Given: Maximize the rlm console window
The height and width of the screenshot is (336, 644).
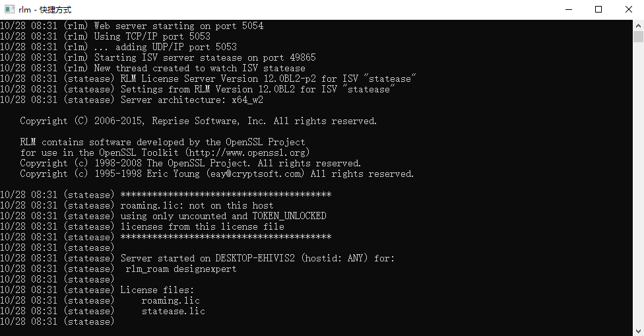Looking at the screenshot, I should click(598, 9).
